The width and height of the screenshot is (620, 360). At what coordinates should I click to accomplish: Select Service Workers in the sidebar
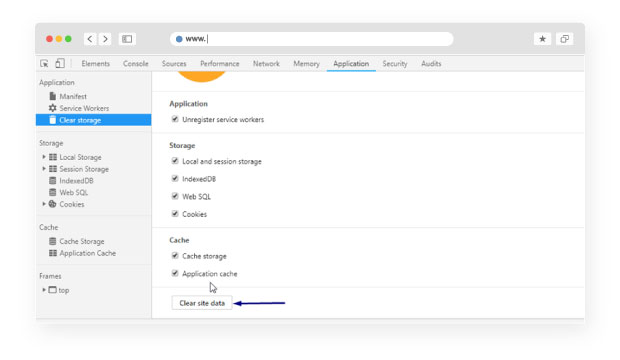[x=84, y=108]
